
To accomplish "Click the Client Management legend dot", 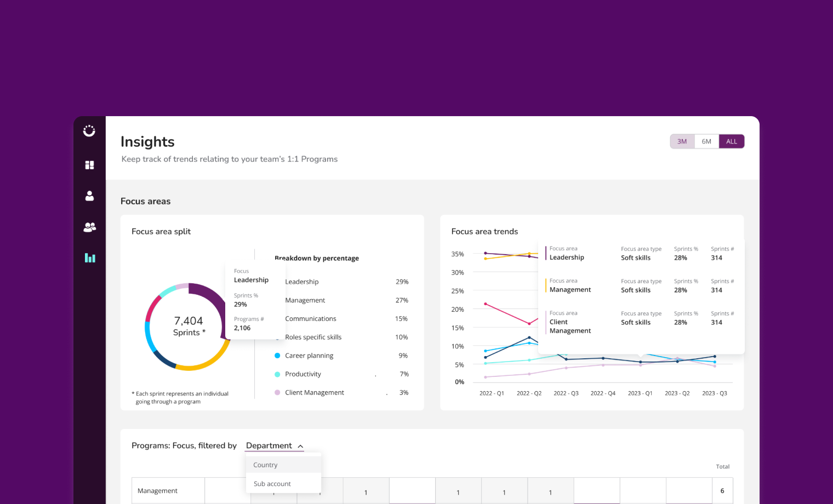I will pyautogui.click(x=277, y=392).
